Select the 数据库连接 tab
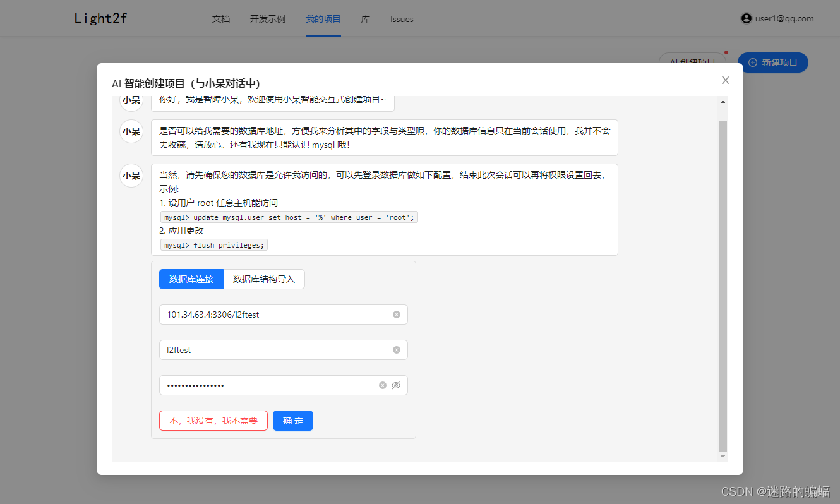This screenshot has width=840, height=504. pos(191,279)
